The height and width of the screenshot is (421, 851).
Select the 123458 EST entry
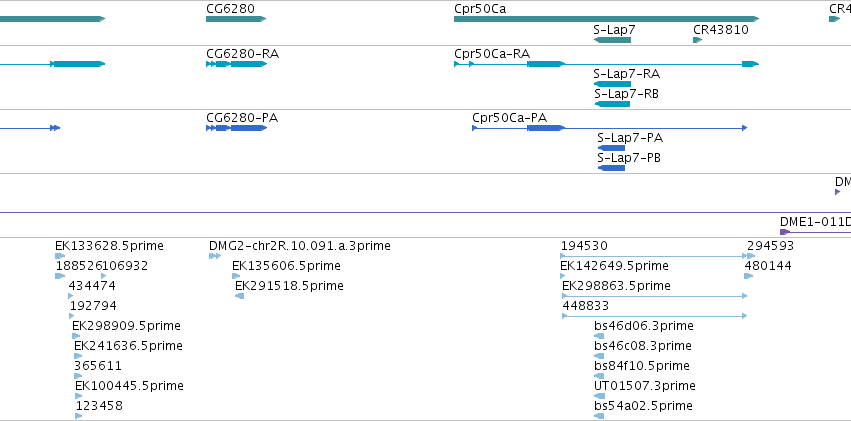(x=79, y=416)
